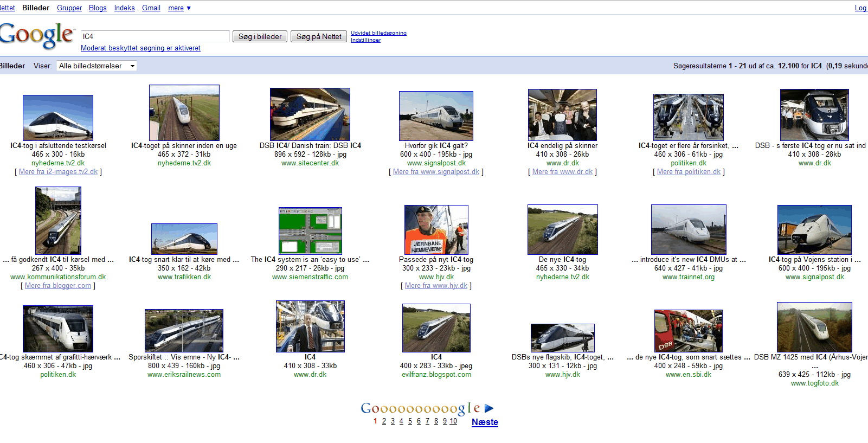Select the Billeder tab

click(x=36, y=8)
